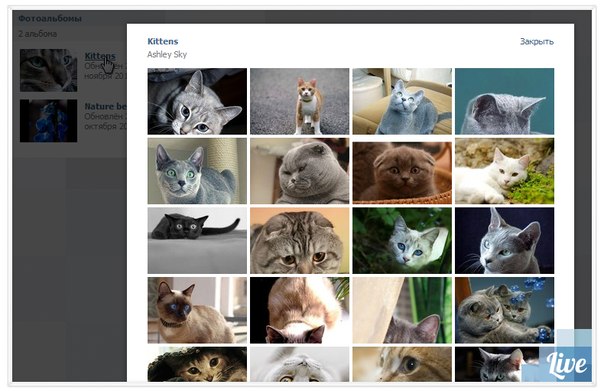Click the Live logo badge
The image size is (604, 391).
[x=566, y=363]
